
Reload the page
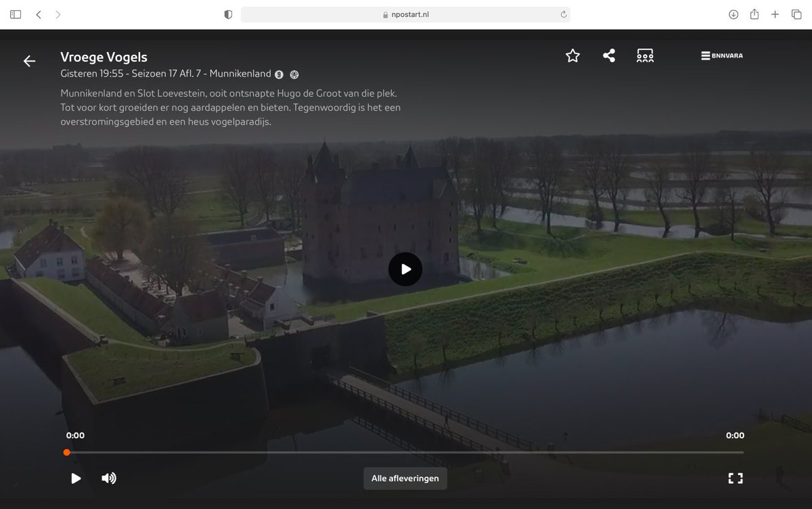pos(562,14)
